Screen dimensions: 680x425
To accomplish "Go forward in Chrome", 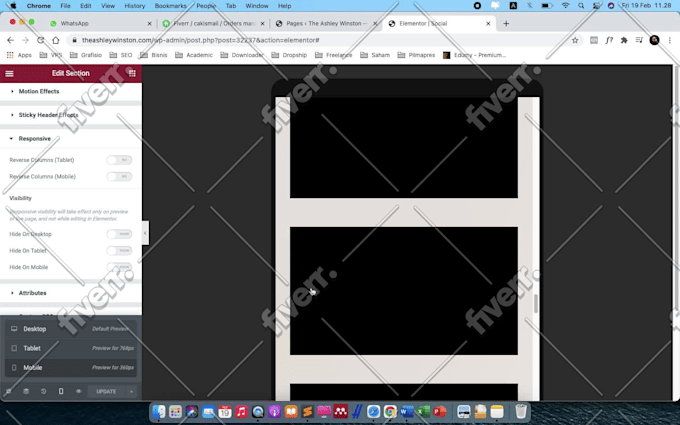I will (x=25, y=40).
